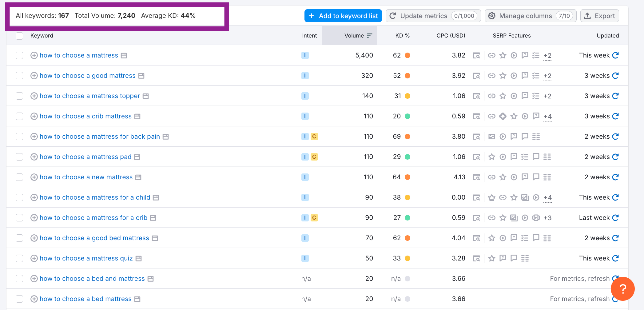Check the select-all checkbox in the table header
This screenshot has height=310, width=644.
[19, 36]
